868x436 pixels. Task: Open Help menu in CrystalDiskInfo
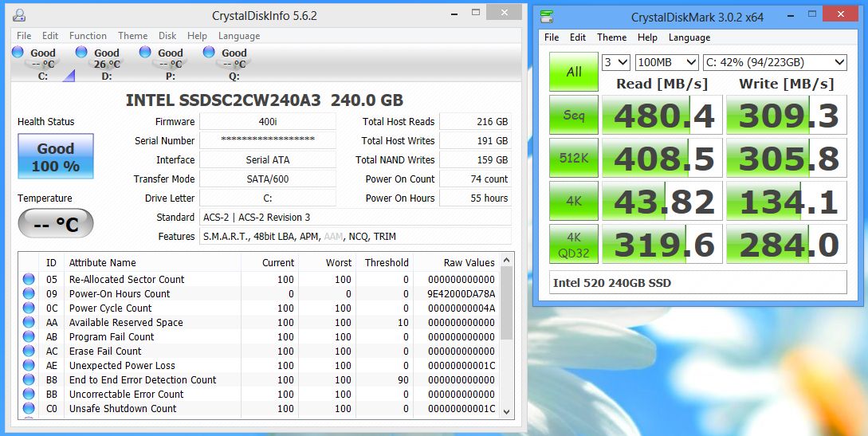(197, 35)
